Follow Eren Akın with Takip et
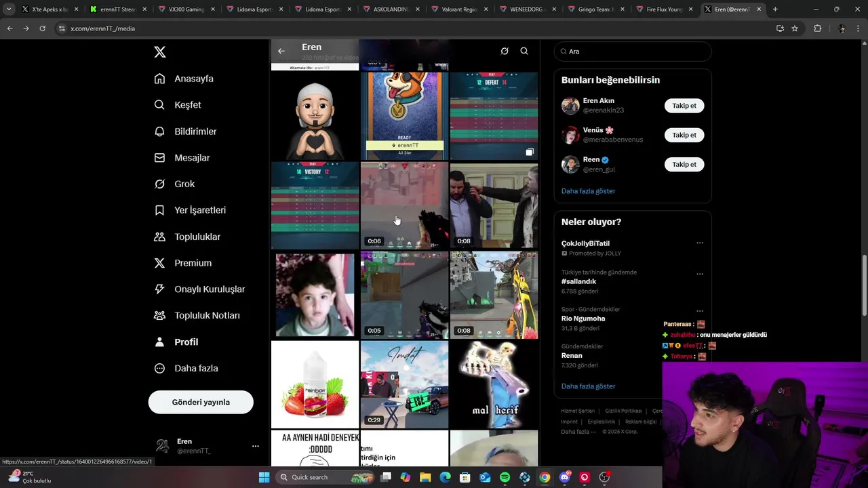868x488 pixels. point(684,106)
